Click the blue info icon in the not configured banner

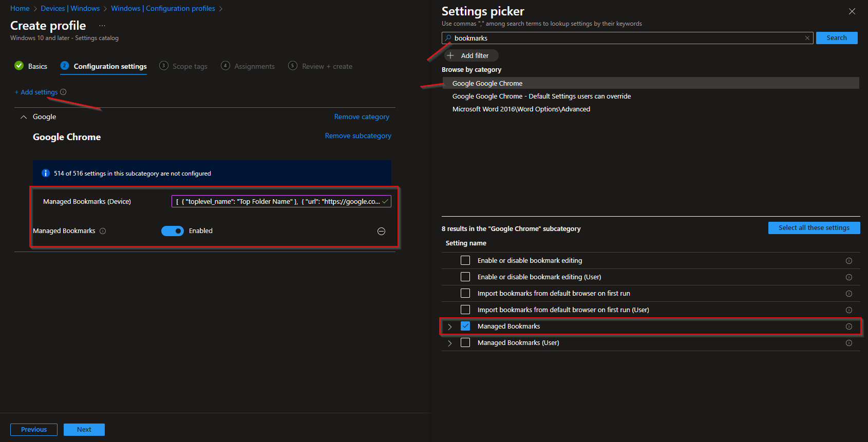[46, 173]
